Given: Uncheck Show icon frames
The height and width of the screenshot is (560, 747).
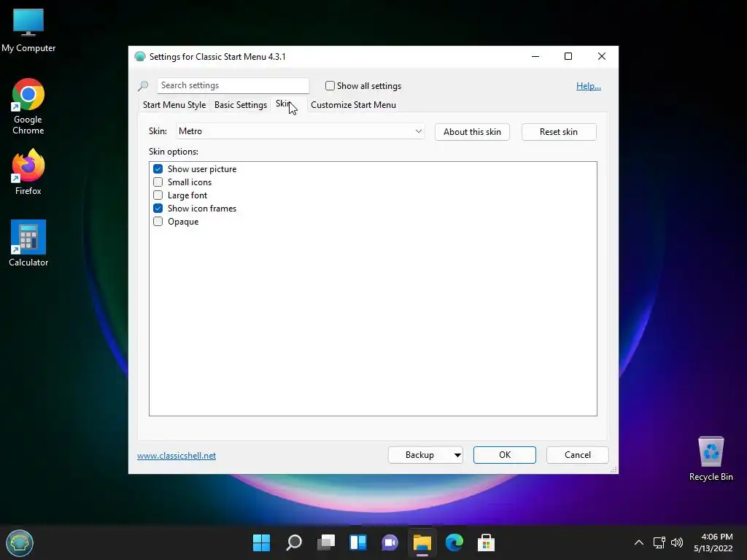Looking at the screenshot, I should click(x=158, y=208).
